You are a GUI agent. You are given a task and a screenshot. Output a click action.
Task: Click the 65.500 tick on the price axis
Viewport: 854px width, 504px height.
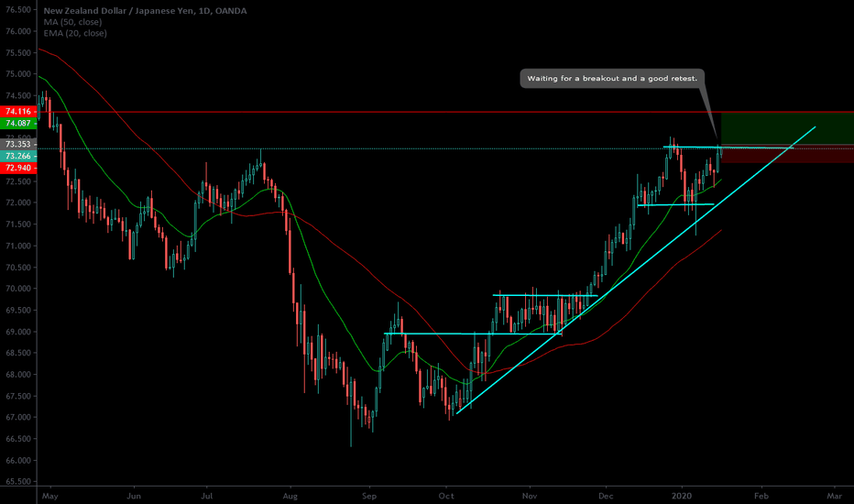(18, 481)
